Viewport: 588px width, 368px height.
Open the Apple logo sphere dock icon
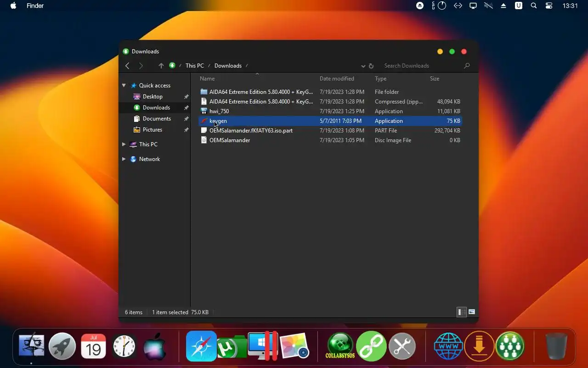154,346
